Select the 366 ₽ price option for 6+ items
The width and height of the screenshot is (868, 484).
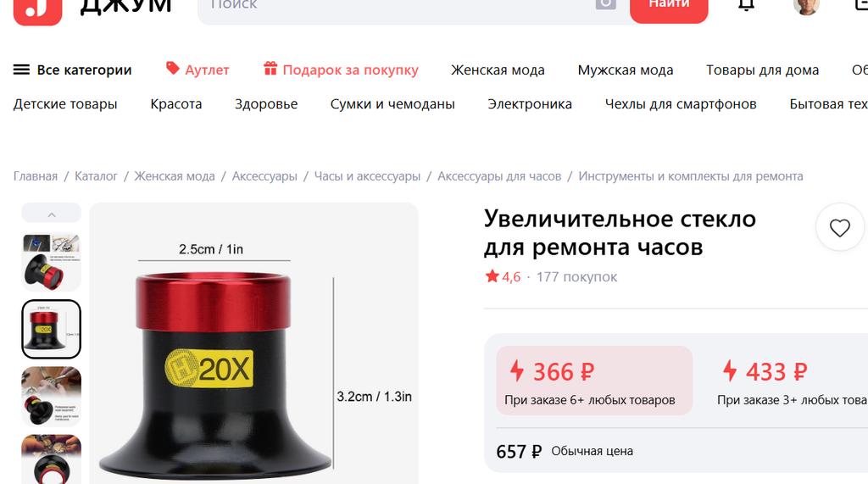pyautogui.click(x=594, y=381)
